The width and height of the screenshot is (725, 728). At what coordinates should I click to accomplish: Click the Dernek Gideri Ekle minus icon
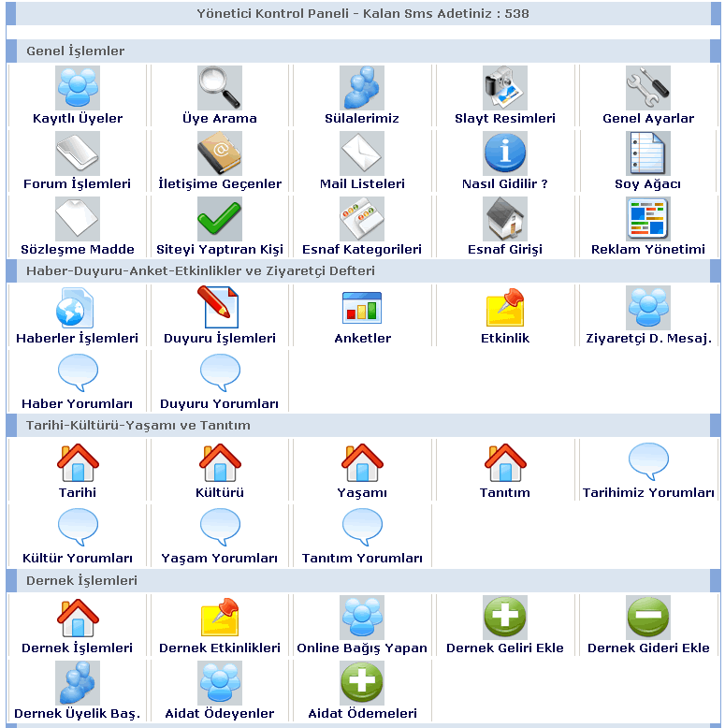pos(648,618)
